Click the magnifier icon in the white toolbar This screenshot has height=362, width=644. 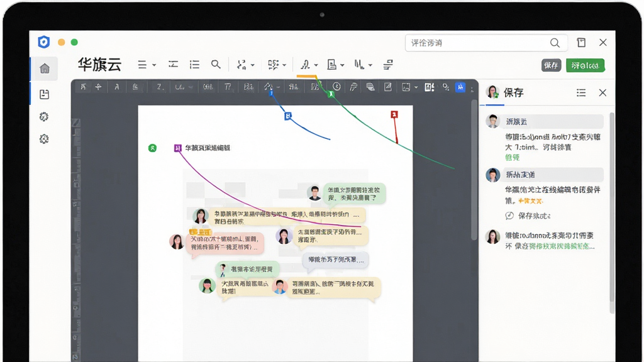[216, 65]
